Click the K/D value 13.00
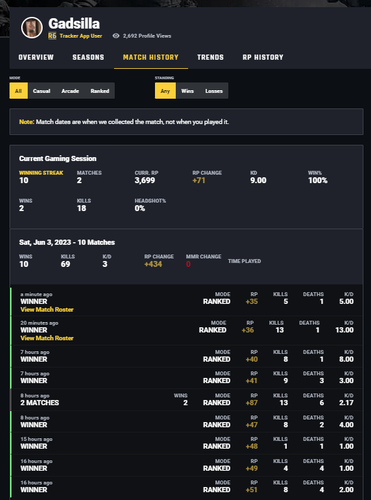This screenshot has height=500, width=371. click(344, 330)
